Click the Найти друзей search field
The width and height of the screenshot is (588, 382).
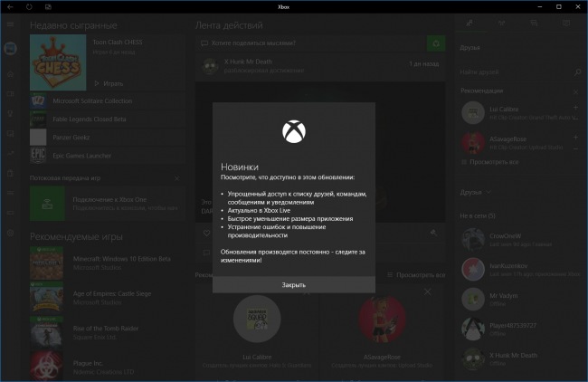(516, 72)
